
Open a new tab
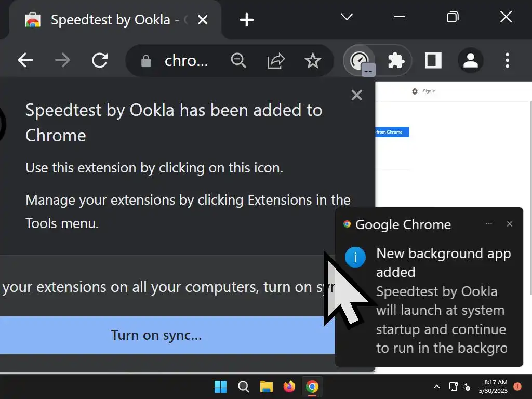[x=247, y=20]
